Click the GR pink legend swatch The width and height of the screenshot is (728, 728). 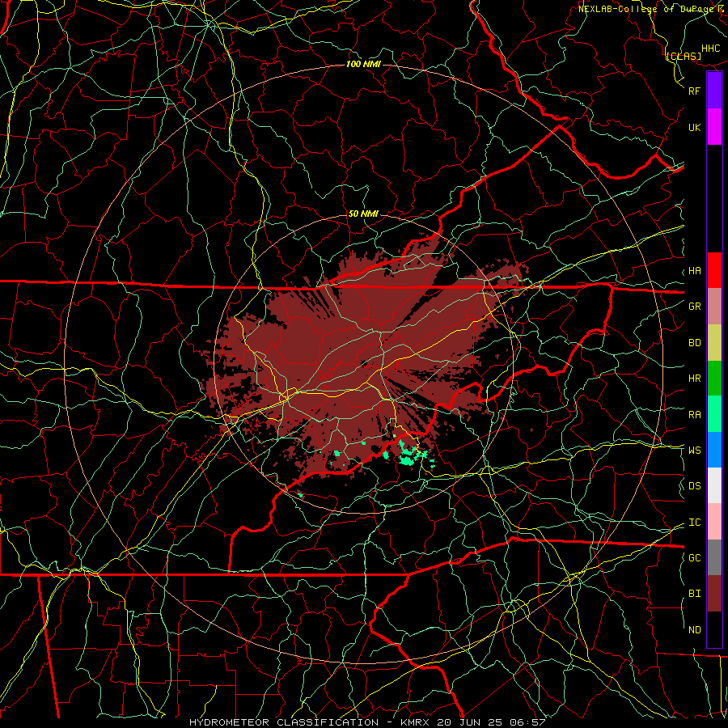click(714, 306)
